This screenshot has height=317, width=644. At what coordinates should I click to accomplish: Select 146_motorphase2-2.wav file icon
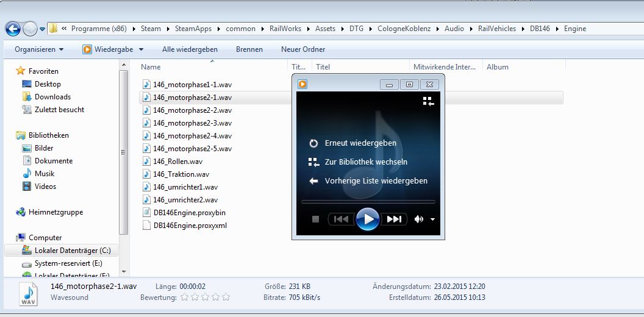(x=146, y=110)
